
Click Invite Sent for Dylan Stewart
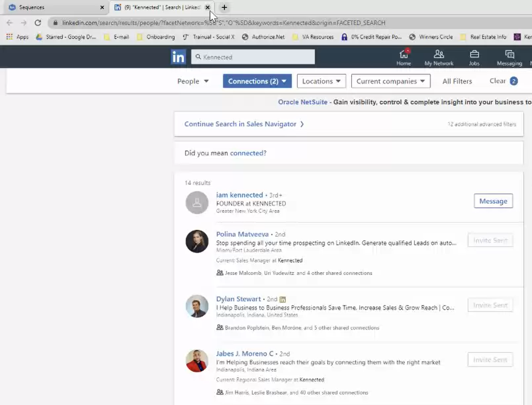(490, 305)
